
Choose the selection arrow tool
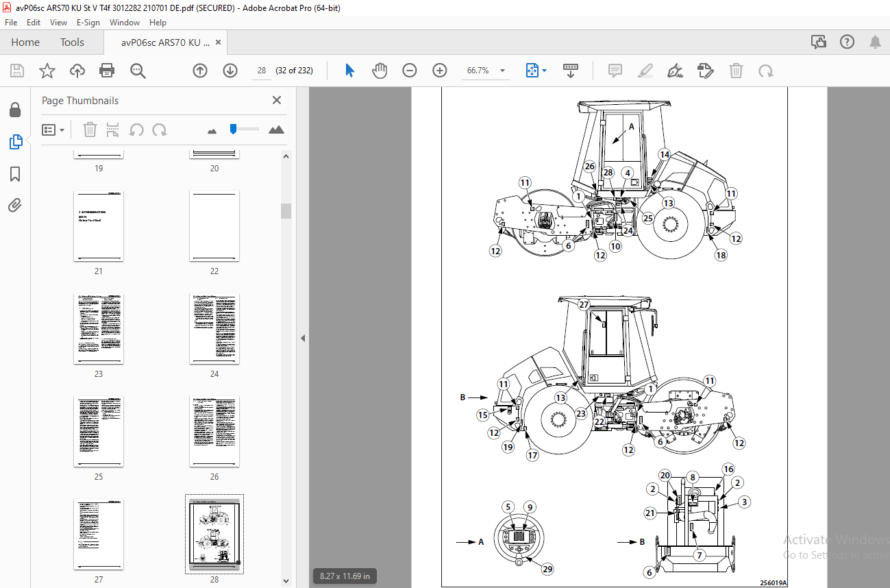click(349, 71)
